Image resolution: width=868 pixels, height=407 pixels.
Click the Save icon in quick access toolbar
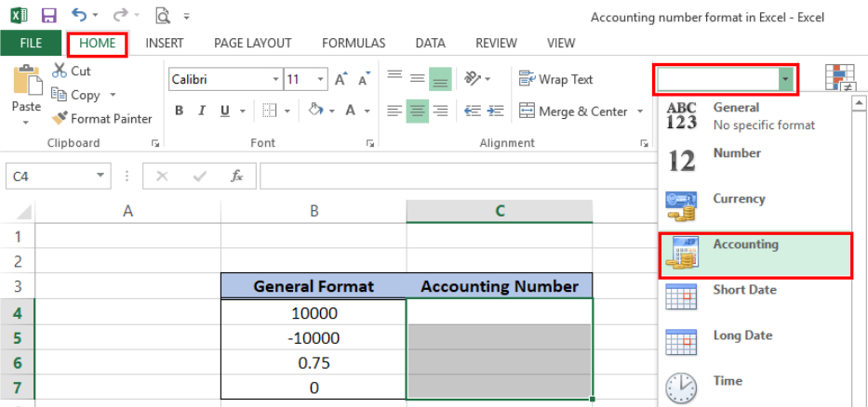48,16
